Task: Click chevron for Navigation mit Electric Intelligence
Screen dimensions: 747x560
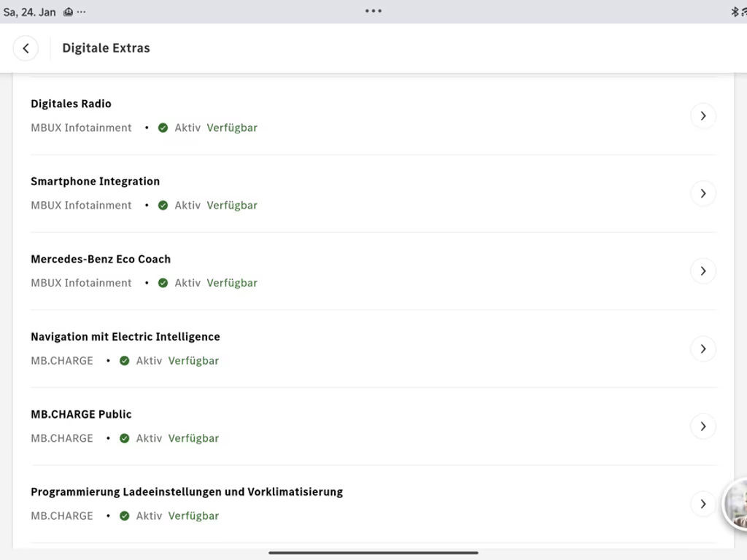Action: pos(703,349)
